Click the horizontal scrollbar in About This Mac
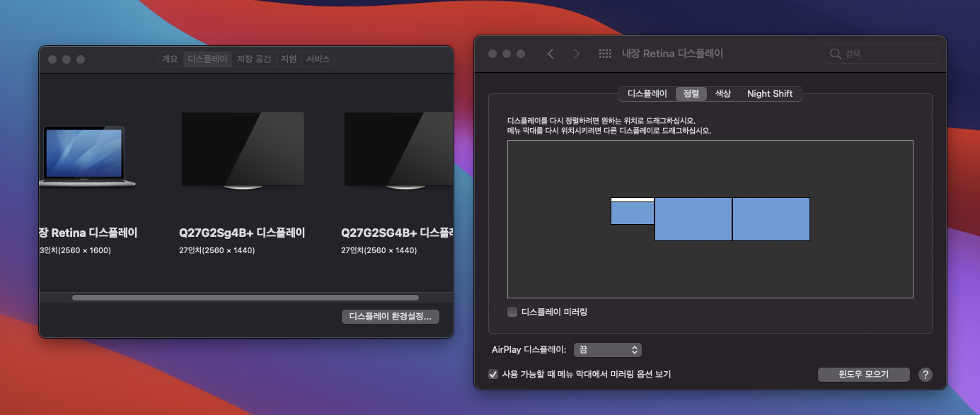The width and height of the screenshot is (980, 415). (x=245, y=298)
